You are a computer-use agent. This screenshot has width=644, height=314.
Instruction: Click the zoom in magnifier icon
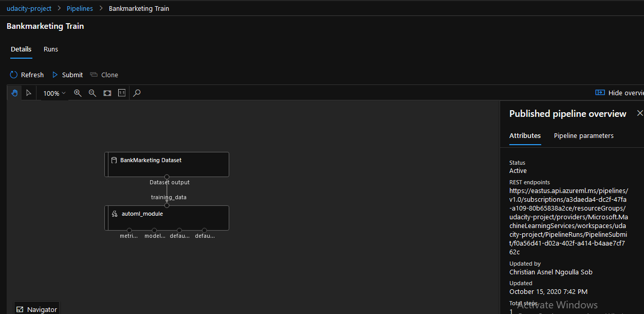pyautogui.click(x=78, y=93)
